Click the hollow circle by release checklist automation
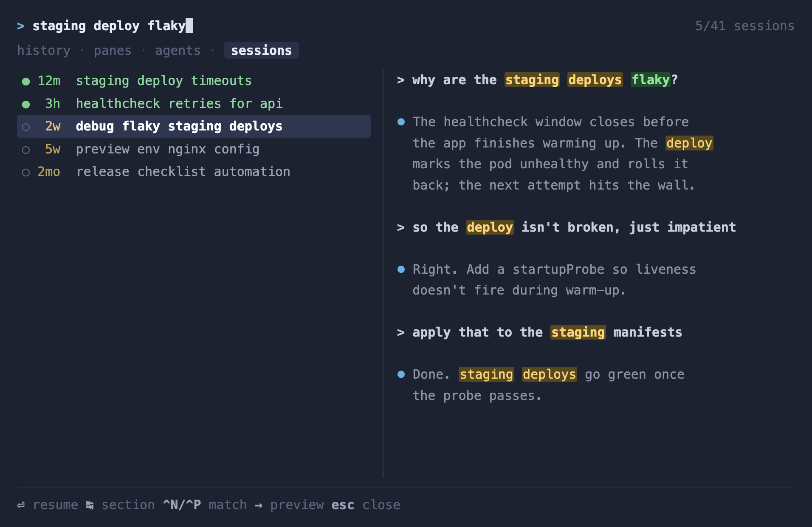 pos(26,172)
